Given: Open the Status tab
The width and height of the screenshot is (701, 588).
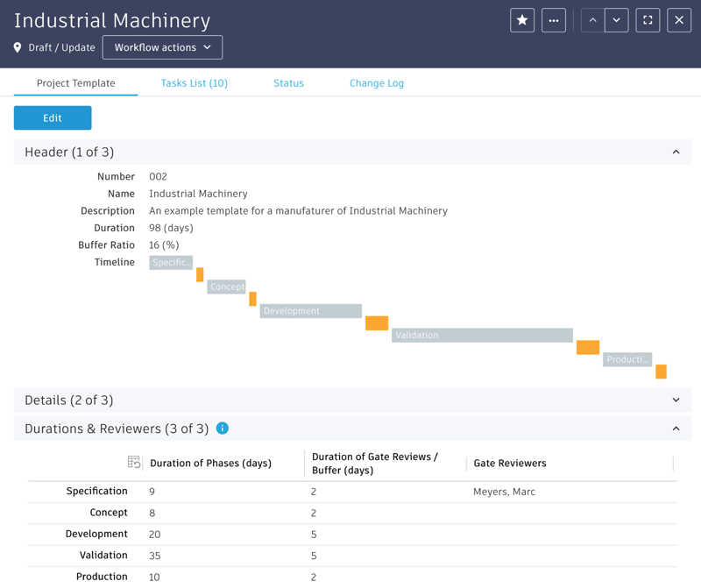Looking at the screenshot, I should 288,83.
